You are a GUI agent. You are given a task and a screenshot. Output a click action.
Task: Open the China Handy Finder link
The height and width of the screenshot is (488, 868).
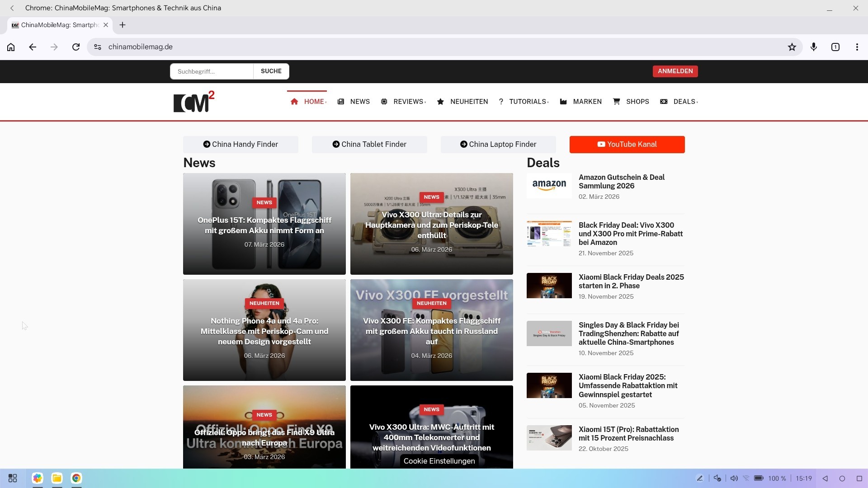click(241, 145)
